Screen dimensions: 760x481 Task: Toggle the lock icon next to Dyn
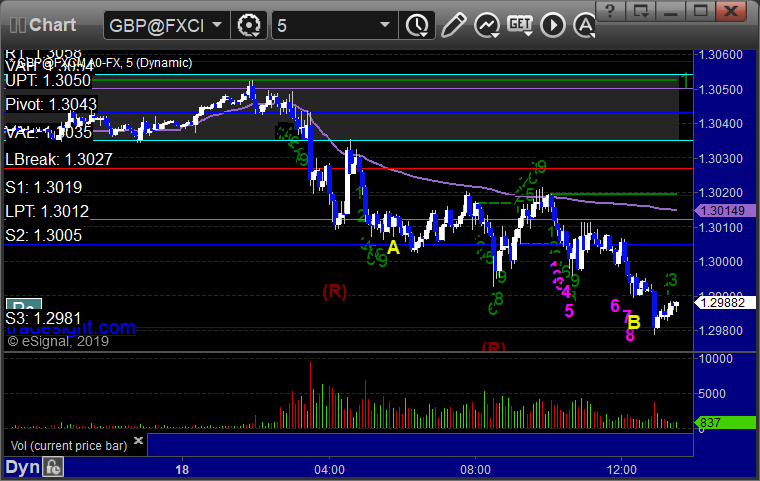pyautogui.click(x=53, y=467)
